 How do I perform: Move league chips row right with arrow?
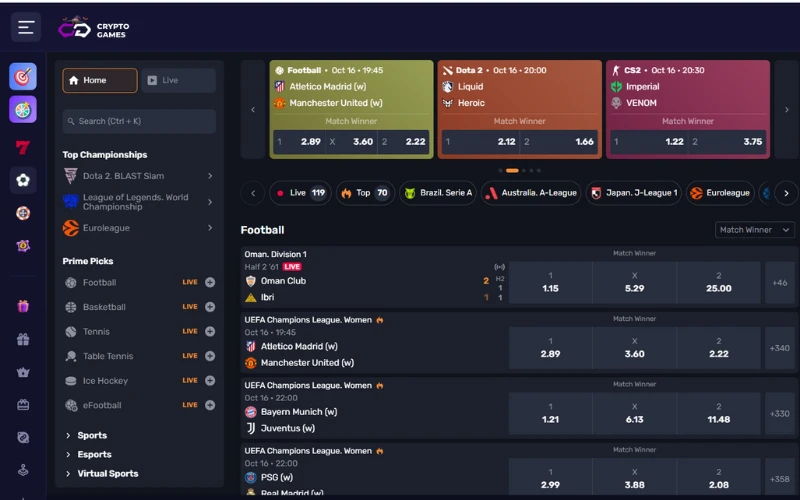(786, 193)
